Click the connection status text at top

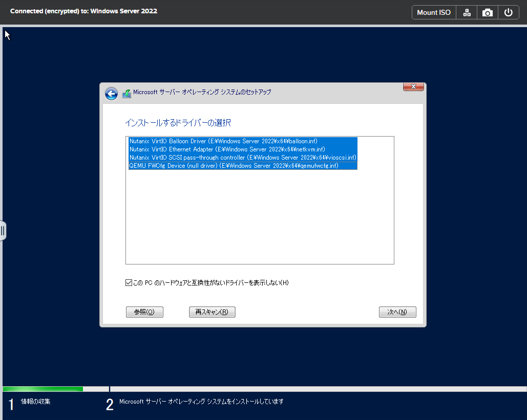pos(83,11)
